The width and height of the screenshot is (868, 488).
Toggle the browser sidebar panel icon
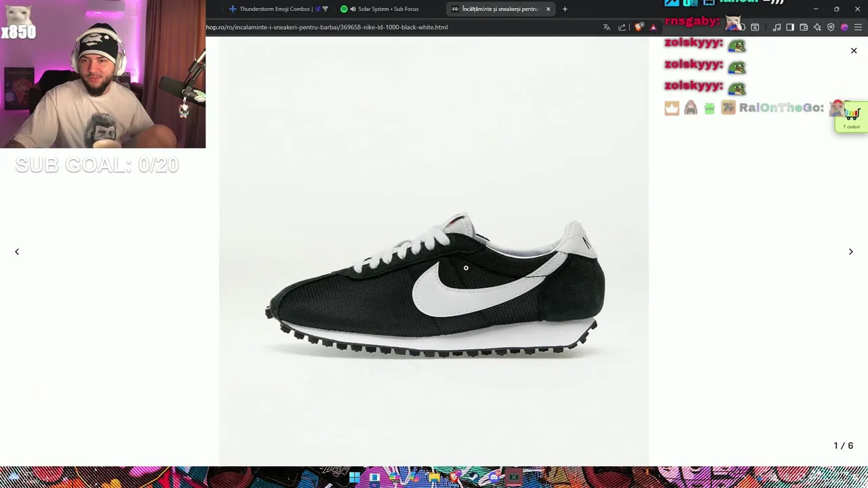(x=790, y=27)
